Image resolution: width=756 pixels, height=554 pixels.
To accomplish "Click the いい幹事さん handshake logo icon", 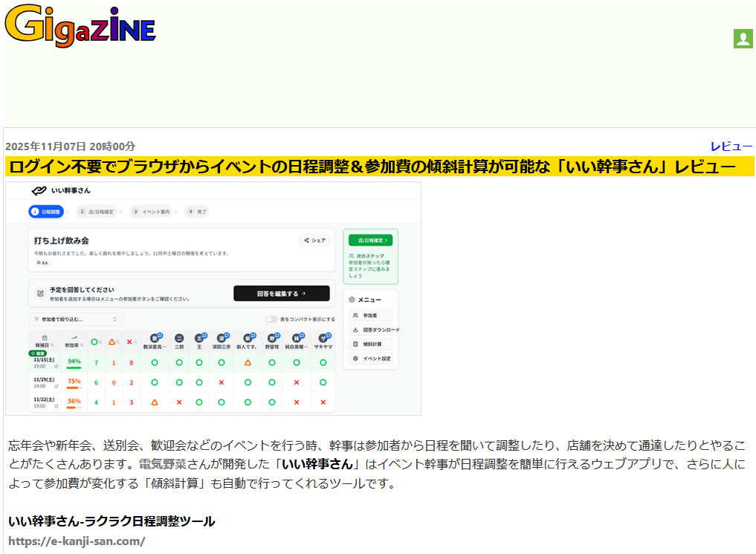I will coord(39,191).
